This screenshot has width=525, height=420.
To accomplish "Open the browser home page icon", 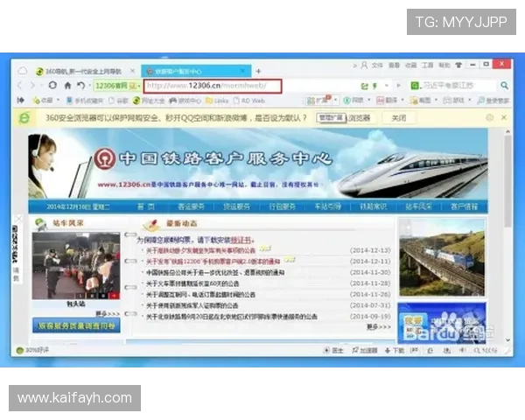I will [x=67, y=86].
